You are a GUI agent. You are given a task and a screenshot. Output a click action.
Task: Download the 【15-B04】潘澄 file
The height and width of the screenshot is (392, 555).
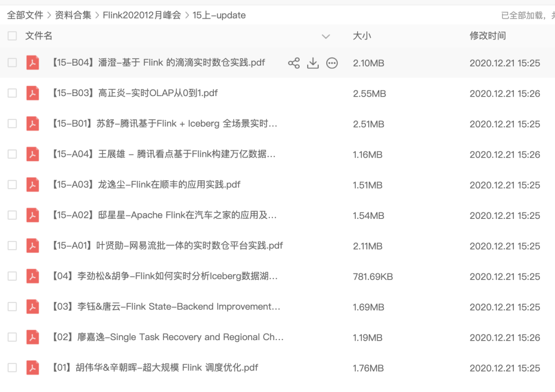[313, 63]
